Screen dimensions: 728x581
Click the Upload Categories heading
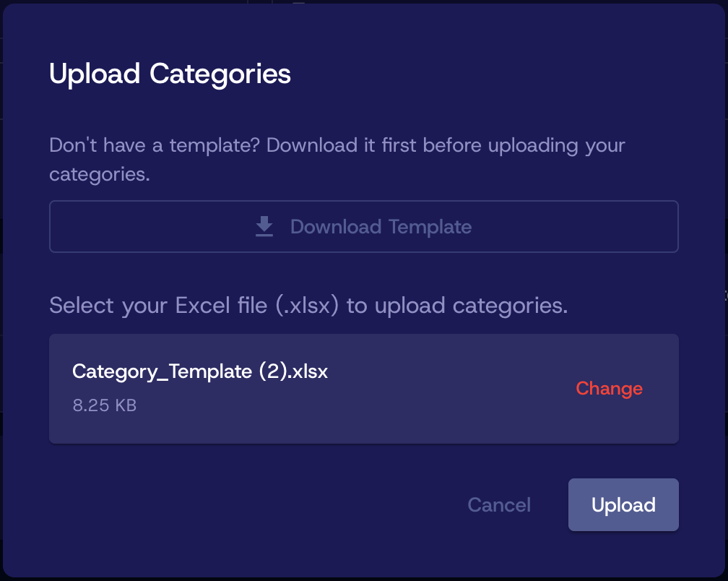click(x=170, y=74)
